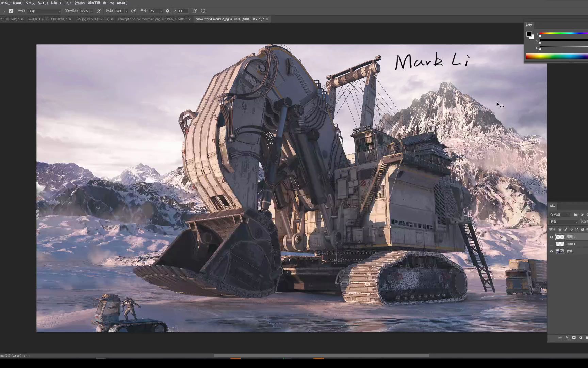Viewport: 588px width, 368px height.
Task: Open the brush tool preset picker arrow
Action: (4, 11)
